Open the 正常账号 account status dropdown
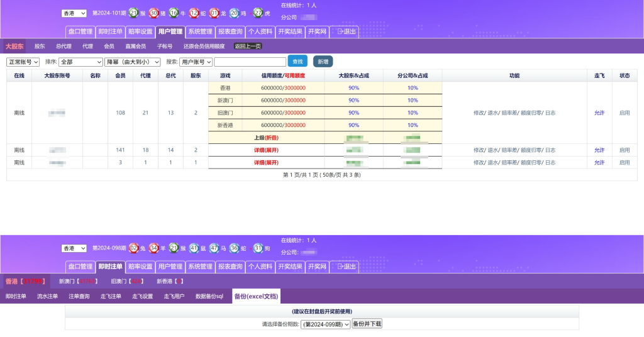 23,62
